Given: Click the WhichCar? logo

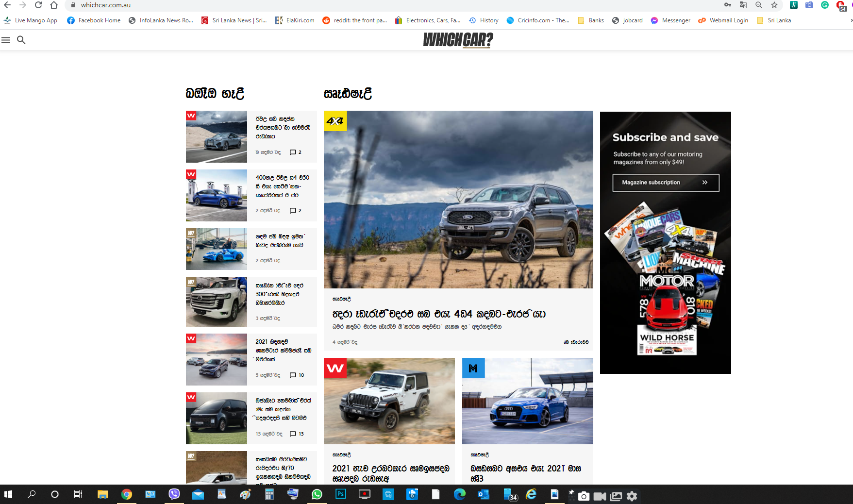Looking at the screenshot, I should [458, 40].
